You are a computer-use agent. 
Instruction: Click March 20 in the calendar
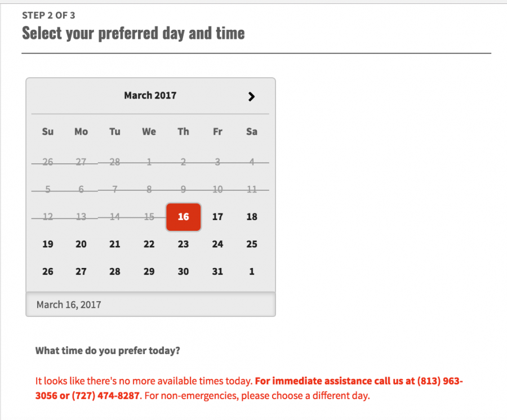point(81,244)
